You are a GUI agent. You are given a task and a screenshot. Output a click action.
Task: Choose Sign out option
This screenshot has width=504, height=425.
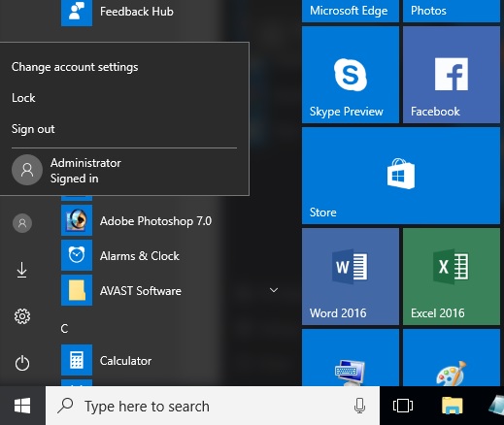click(x=33, y=129)
